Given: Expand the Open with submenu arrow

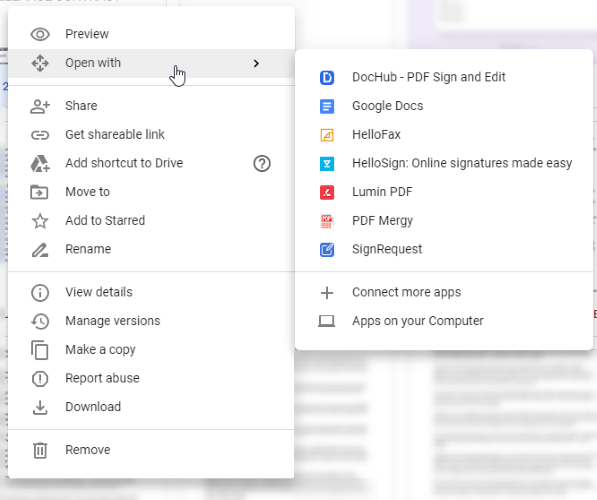Looking at the screenshot, I should (x=256, y=63).
